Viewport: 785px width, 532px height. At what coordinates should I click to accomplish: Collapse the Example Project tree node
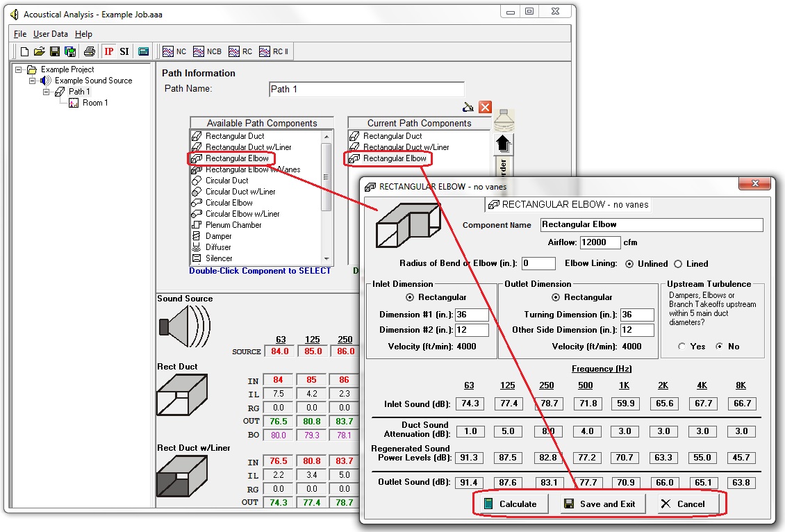click(x=19, y=69)
